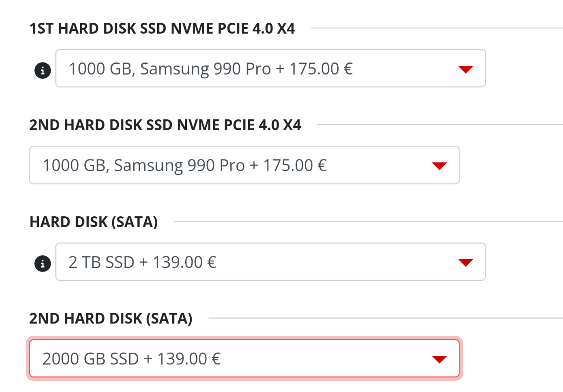Screen dimensions: 563x392
Task: Click red arrow on 1st NVMe SSD dropdown
Action: point(466,69)
